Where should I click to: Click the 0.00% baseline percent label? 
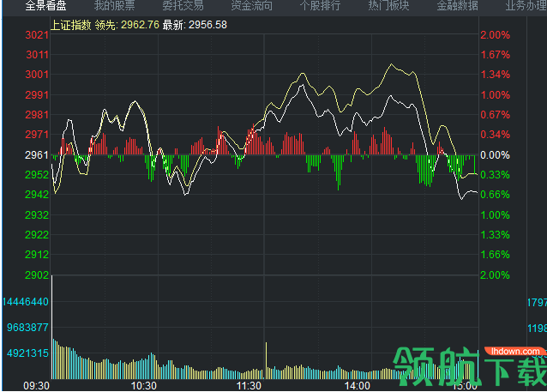[x=495, y=155]
